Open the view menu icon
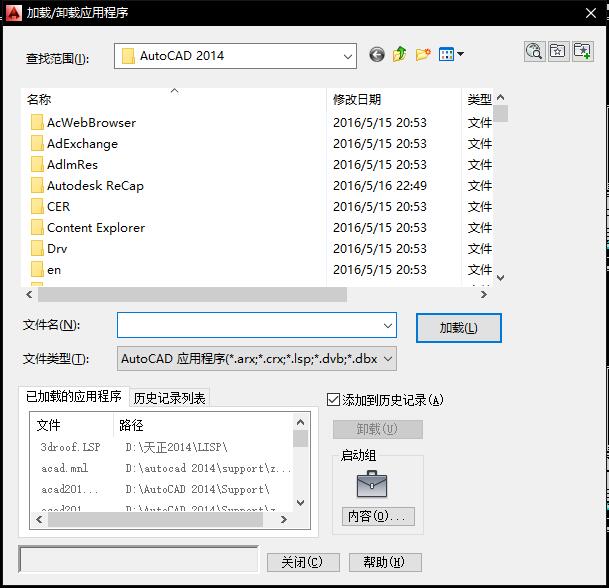 [x=446, y=54]
